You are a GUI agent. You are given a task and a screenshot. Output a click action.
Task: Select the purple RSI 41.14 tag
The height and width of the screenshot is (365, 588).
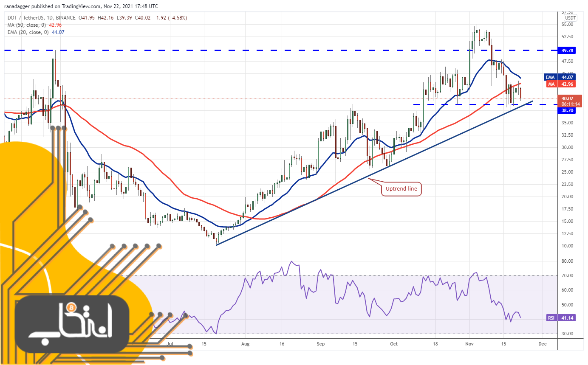click(561, 317)
